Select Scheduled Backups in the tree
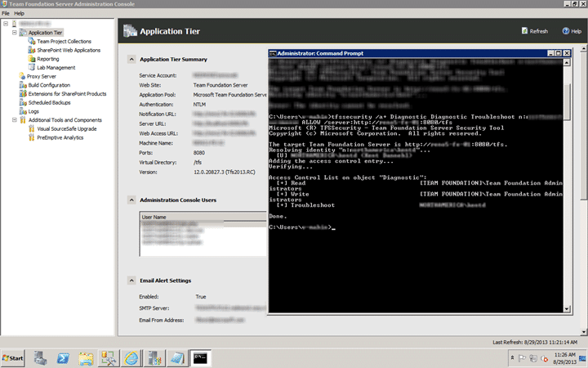The image size is (588, 368). (x=50, y=102)
